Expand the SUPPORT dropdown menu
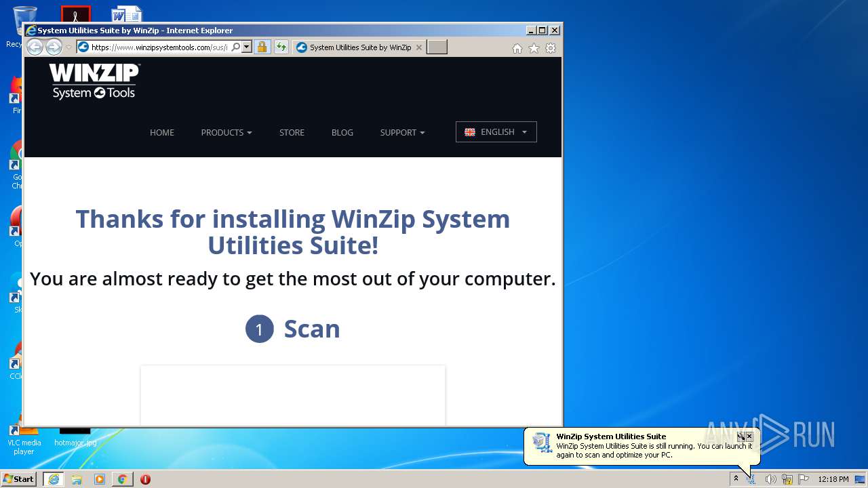 403,132
